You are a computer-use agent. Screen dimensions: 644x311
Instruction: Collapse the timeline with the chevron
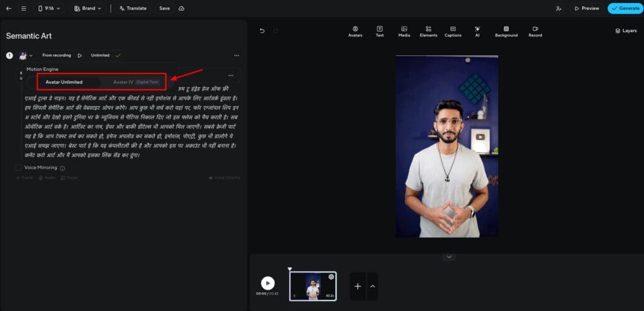448,256
